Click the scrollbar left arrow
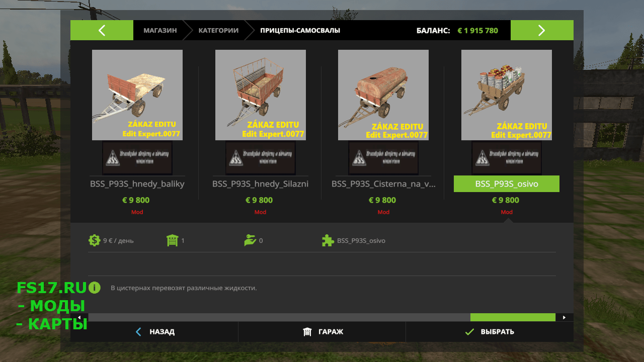Image resolution: width=644 pixels, height=362 pixels. pos(79,317)
